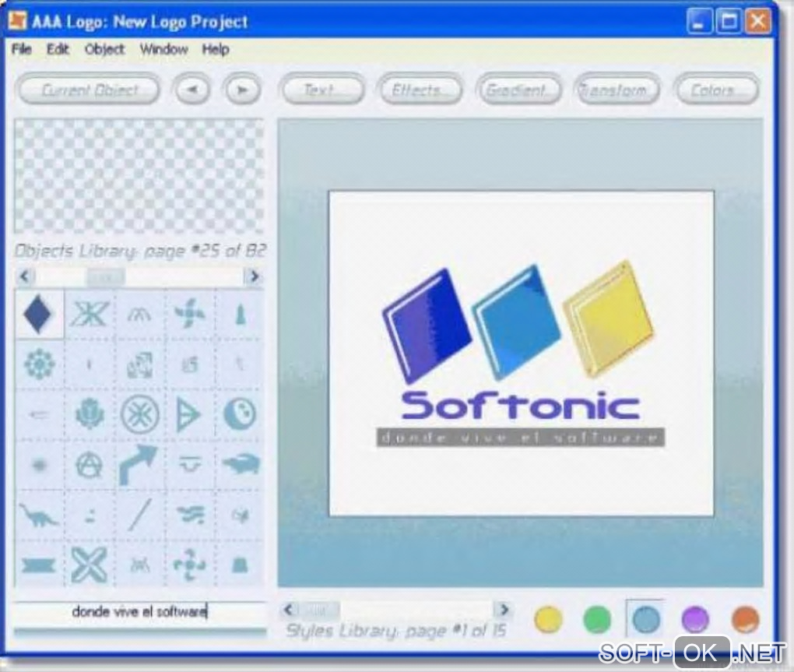Screen dimensions: 794x672
Task: Select the diamond shape in Objects Library
Action: coord(39,314)
